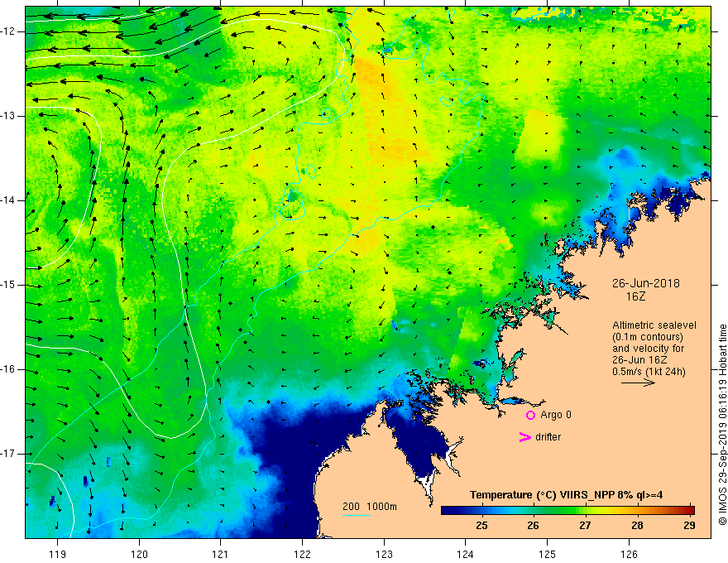Screen dimensions: 728x563
Task: Click latitude label -16 on left axis
Action: tap(9, 369)
